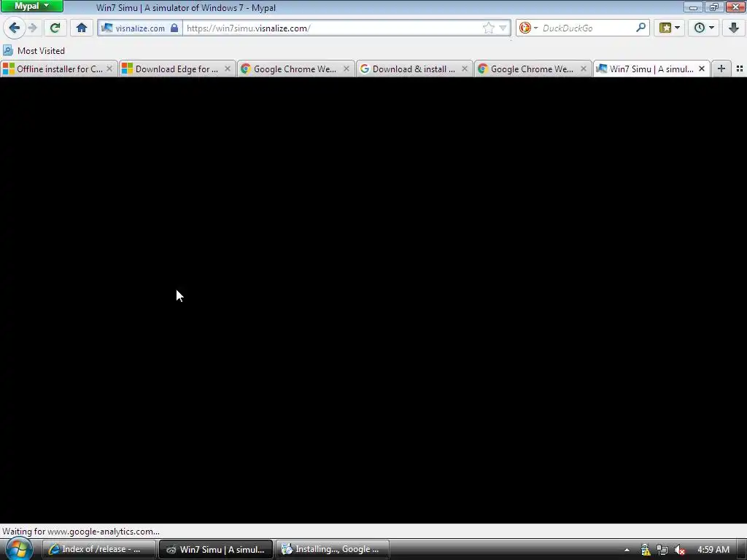Open the bookmarks menu button
Viewport: 747px width, 560px height.
[x=670, y=28]
